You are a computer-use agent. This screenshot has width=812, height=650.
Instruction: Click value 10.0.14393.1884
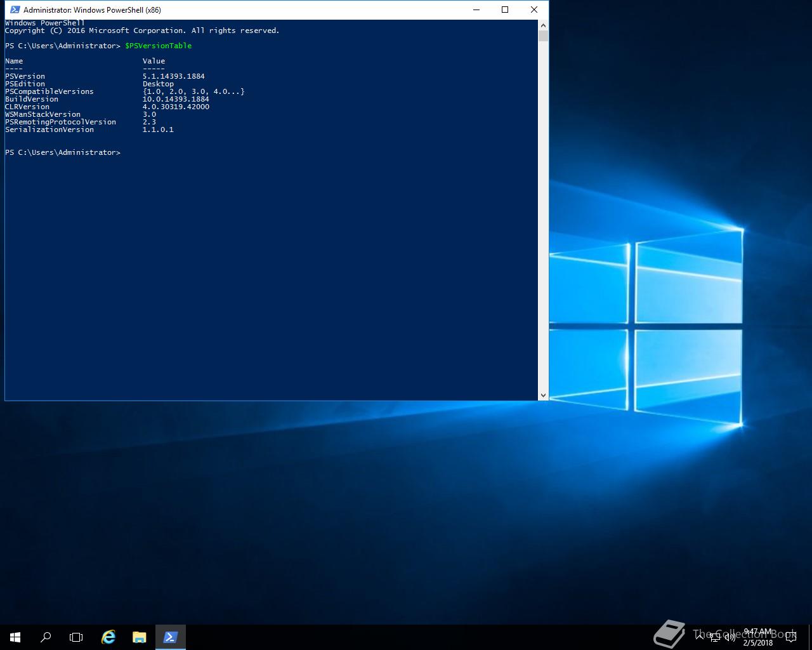tap(176, 99)
